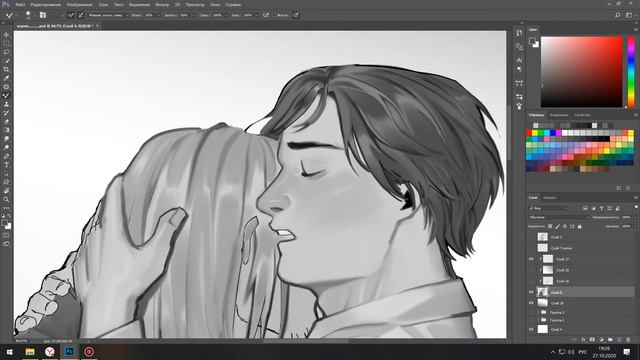Select the Move tool
Screen dimensions: 640x360
tap(6, 35)
